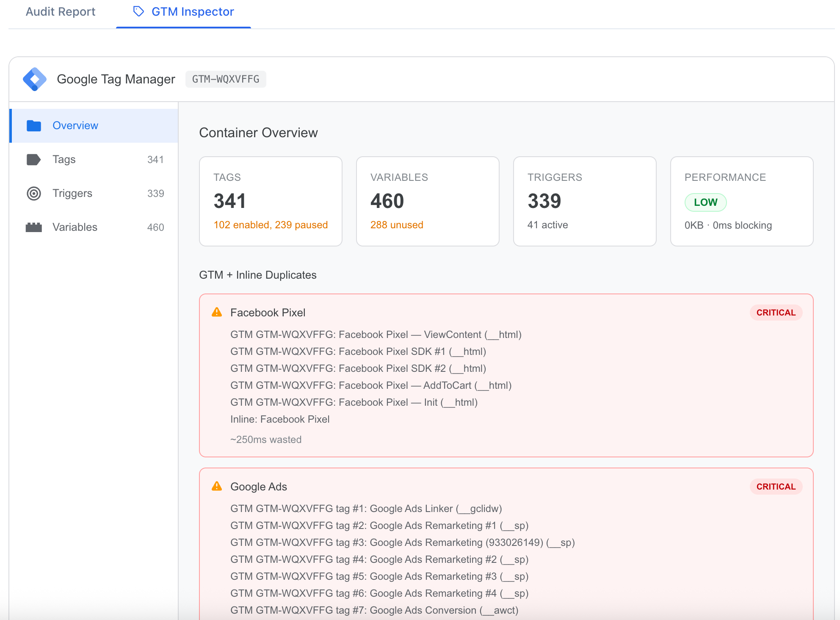Select the 'Facebook Pixel SDK #1' row

point(358,352)
